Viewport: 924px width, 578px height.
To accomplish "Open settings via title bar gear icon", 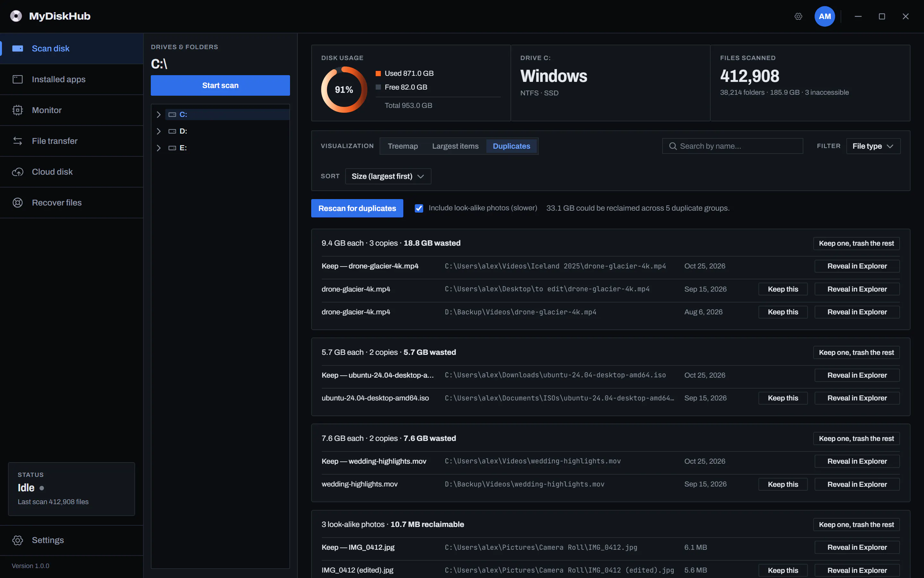I will click(798, 16).
